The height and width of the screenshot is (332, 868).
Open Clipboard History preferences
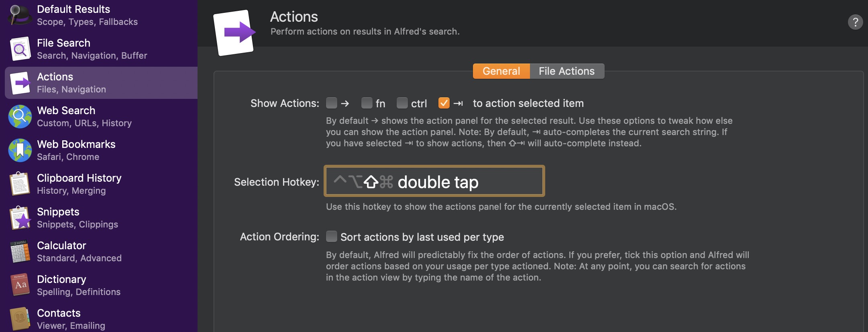click(99, 184)
